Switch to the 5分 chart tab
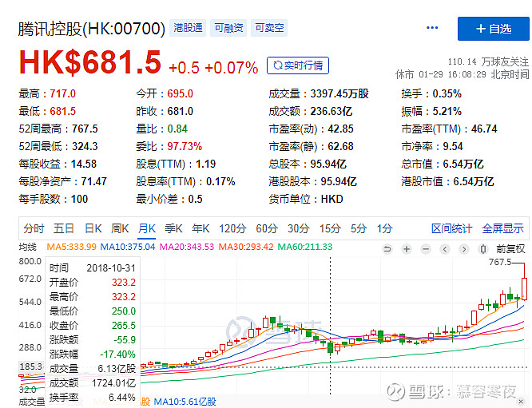The height and width of the screenshot is (408, 532). coord(359,228)
